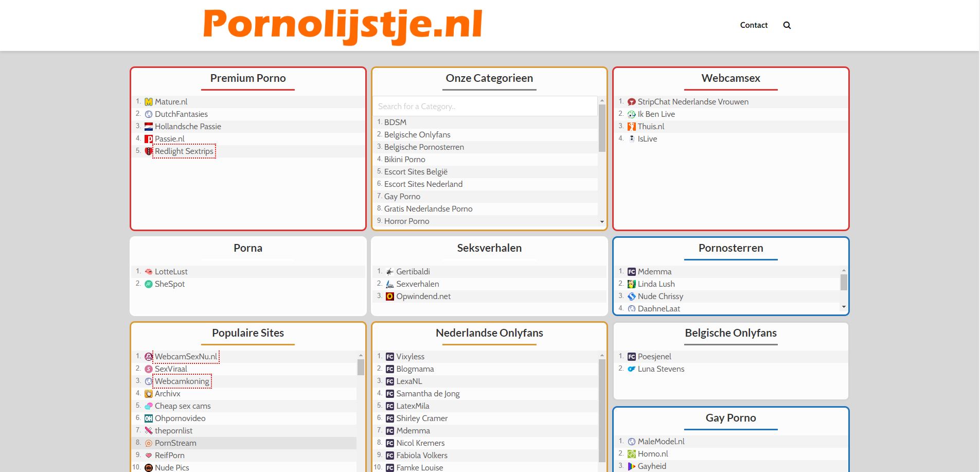Viewport: 980px width, 472px height.
Task: Click the orange Thuis.nl favicon
Action: point(632,127)
